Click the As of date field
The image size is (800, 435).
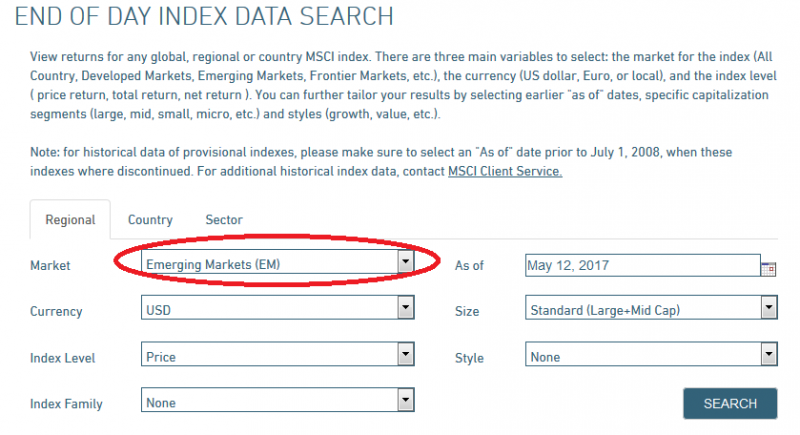641,265
